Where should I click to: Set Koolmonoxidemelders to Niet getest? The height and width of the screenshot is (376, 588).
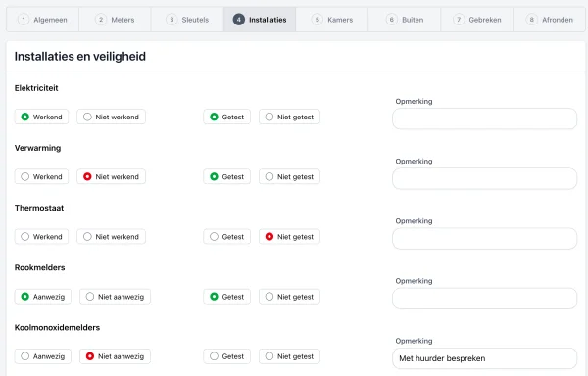point(289,356)
